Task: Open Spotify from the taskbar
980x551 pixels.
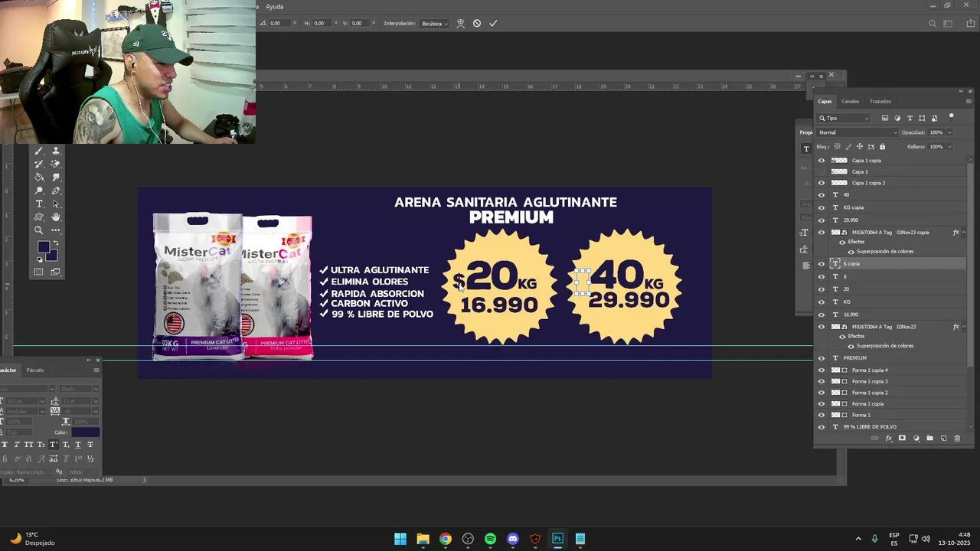Action: 490,539
